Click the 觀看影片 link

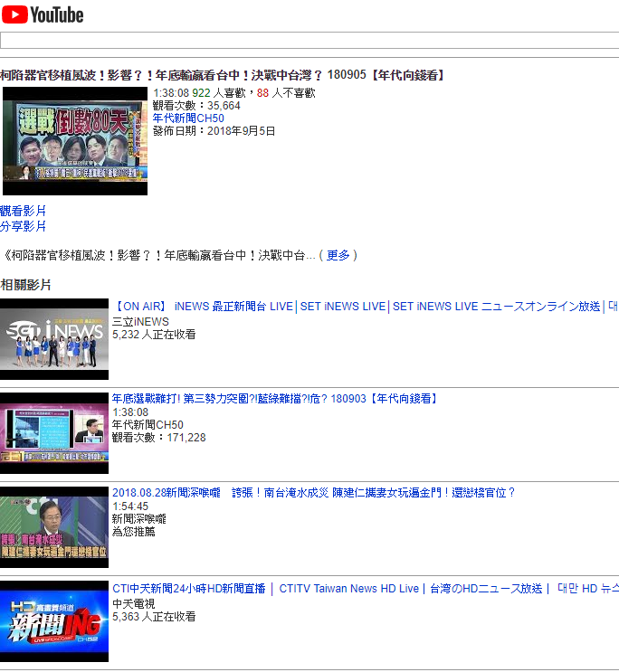coord(23,211)
